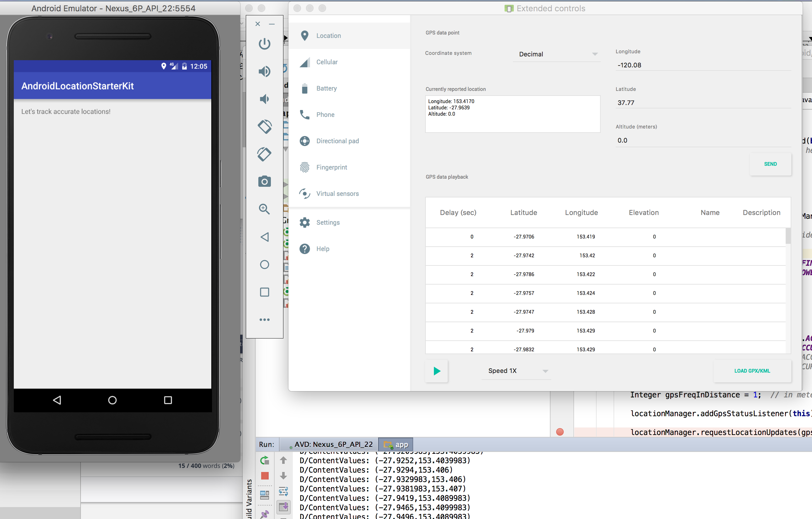Rerun app with the green rerun icon

pos(265,460)
